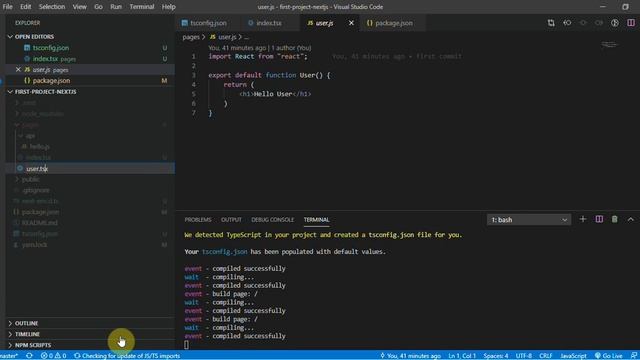Kill the terminal with the trash icon
This screenshot has width=640, height=360.
(614, 219)
